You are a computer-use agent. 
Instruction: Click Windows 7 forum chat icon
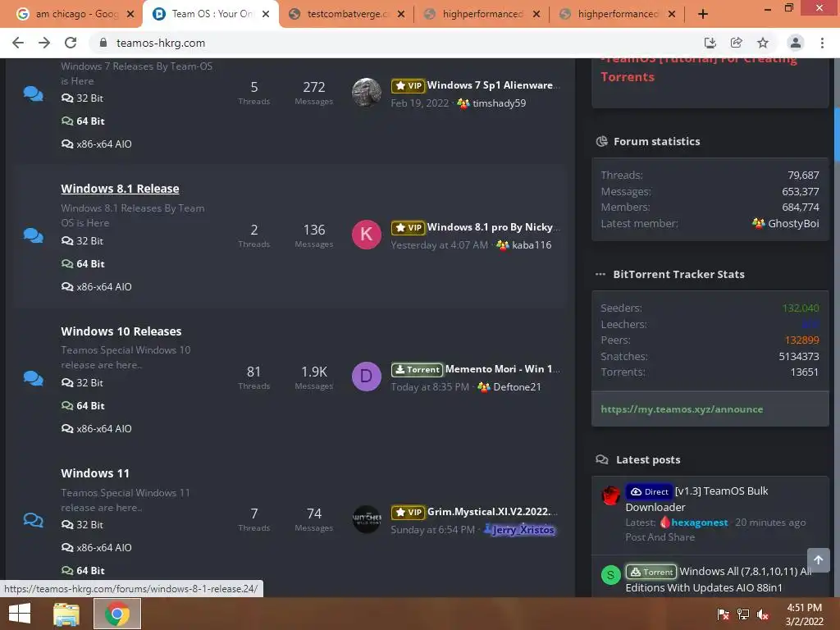click(33, 94)
